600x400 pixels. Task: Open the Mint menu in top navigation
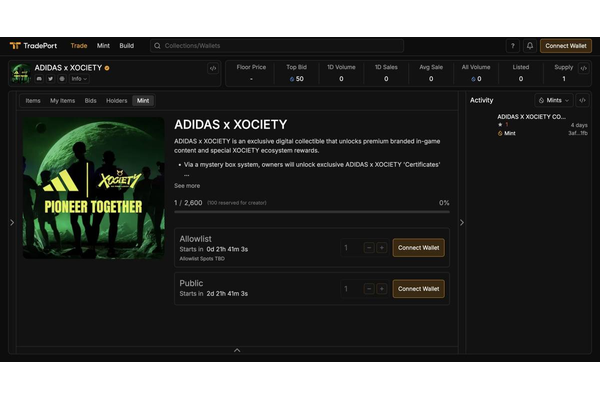[x=103, y=46]
